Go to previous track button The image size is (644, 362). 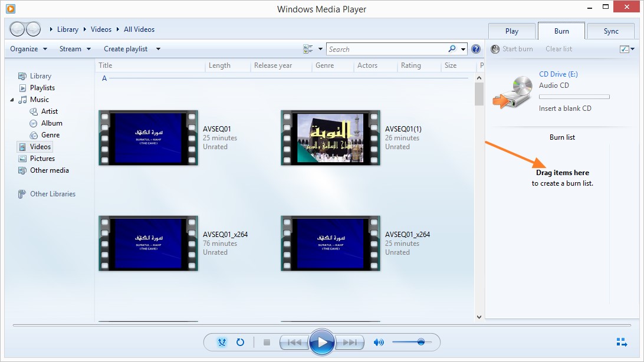click(294, 342)
